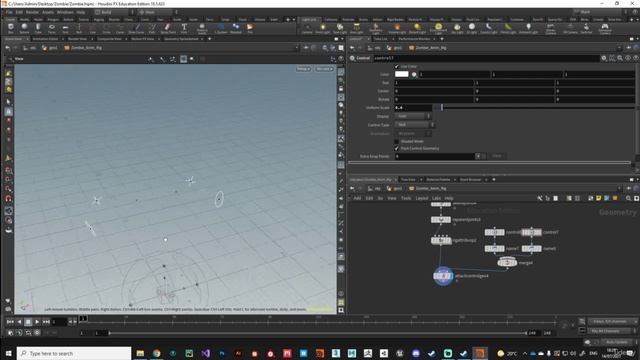Screen dimensions: 640x360
Task: Click the playbar timeline range slider
Action: point(318,333)
